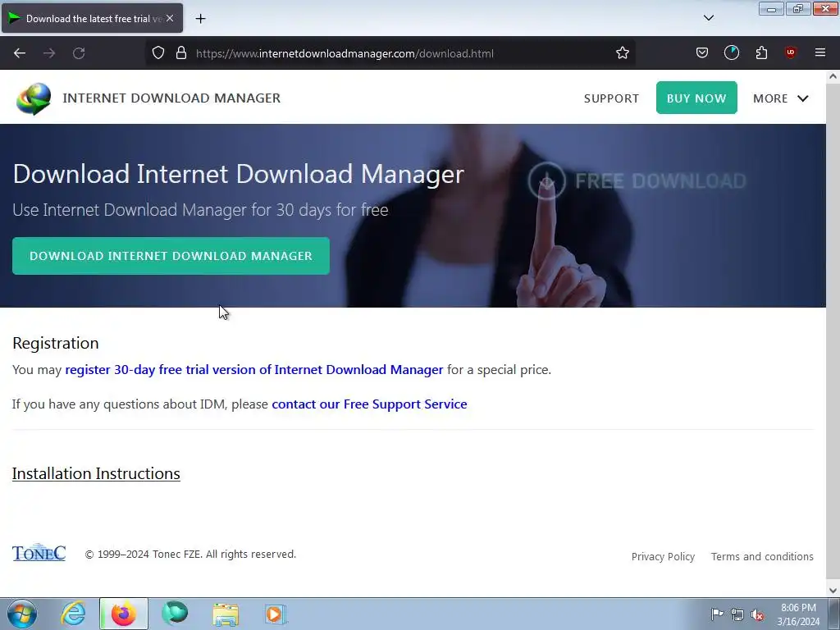This screenshot has width=840, height=630.
Task: Open Windows Explorer folder taskbar icon
Action: tap(226, 614)
